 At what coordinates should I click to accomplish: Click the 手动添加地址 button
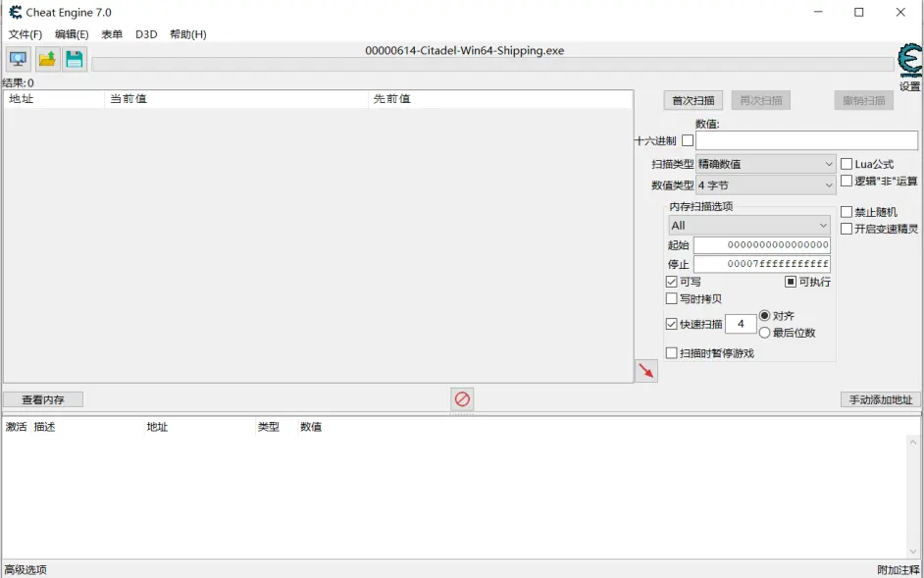click(880, 399)
